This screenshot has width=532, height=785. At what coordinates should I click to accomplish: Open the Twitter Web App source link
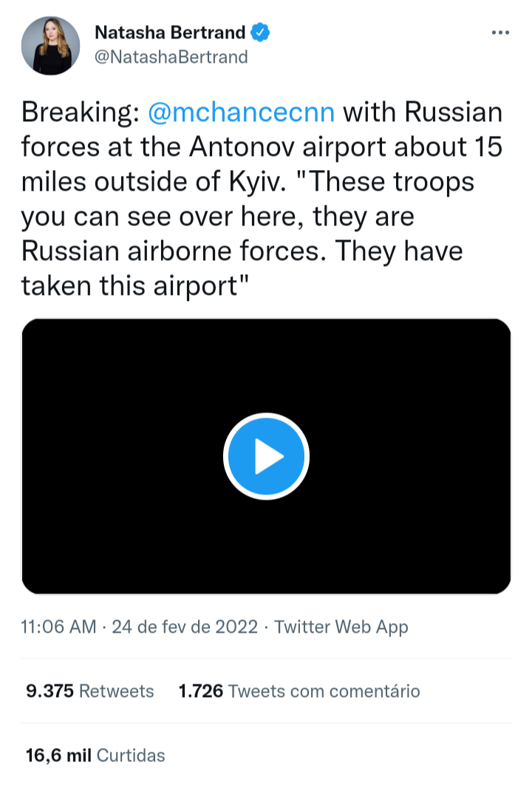pyautogui.click(x=341, y=627)
